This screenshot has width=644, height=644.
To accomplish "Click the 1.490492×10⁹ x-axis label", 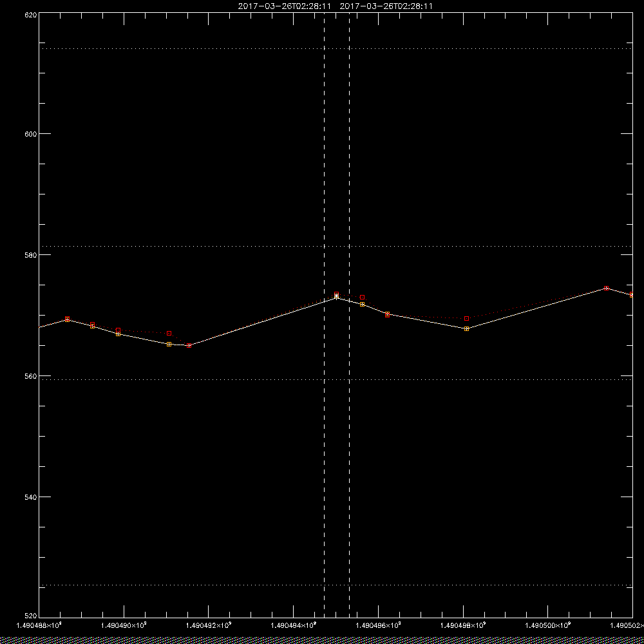I will click(x=209, y=625).
